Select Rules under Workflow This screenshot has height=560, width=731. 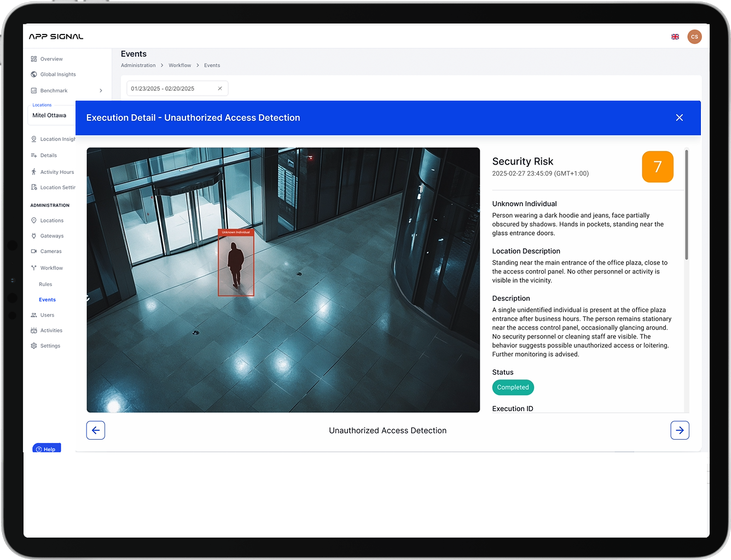pyautogui.click(x=47, y=284)
